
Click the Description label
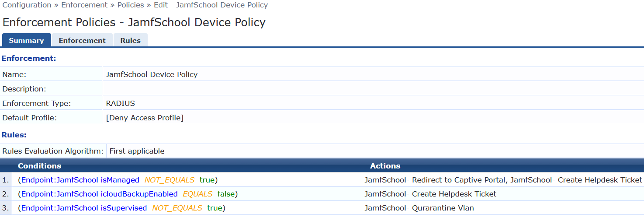click(x=24, y=89)
